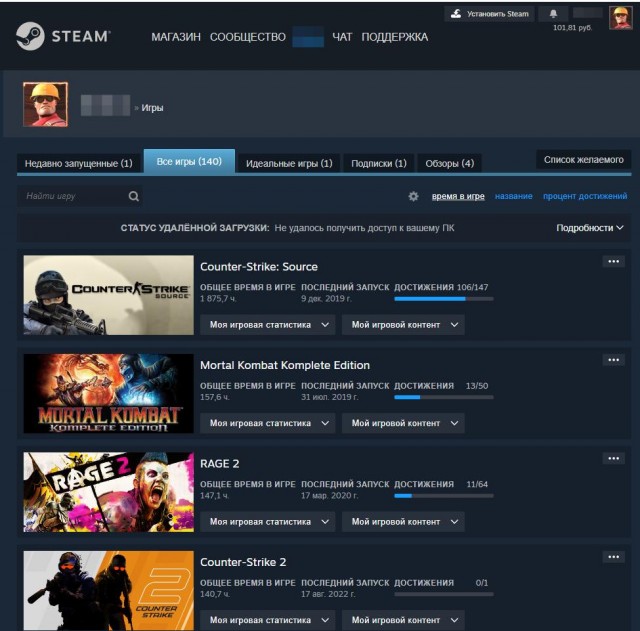Click the Counter-Strike: Source title link
Screen dimensions: 640x631
(x=259, y=267)
